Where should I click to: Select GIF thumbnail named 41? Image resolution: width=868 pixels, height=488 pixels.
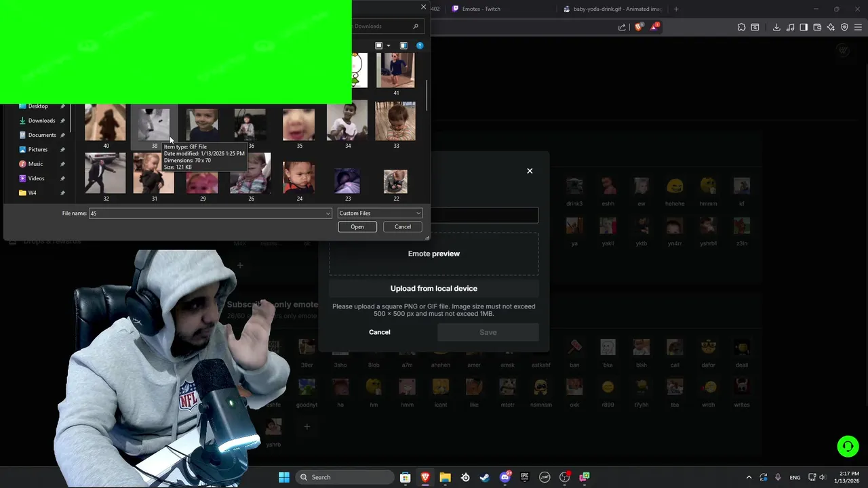(396, 75)
